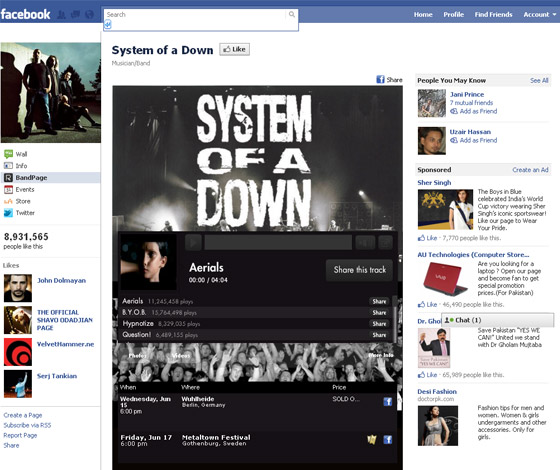Click the search magnifier icon
This screenshot has height=470, width=560.
pyautogui.click(x=292, y=14)
